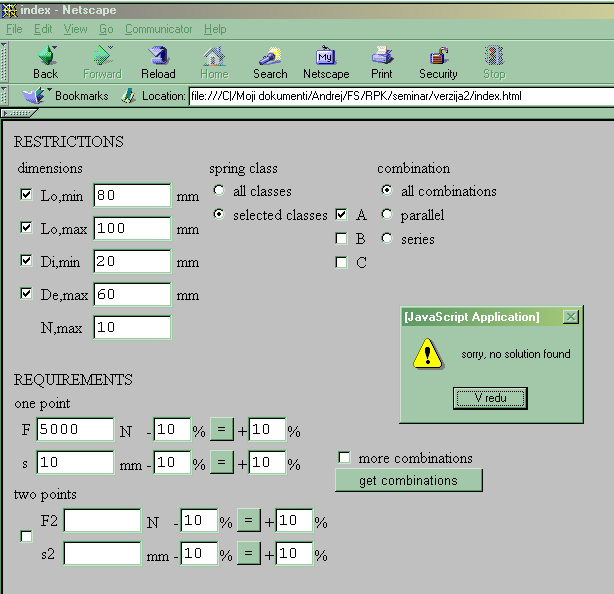Open Security info icon
This screenshot has height=594, width=614.
(438, 56)
